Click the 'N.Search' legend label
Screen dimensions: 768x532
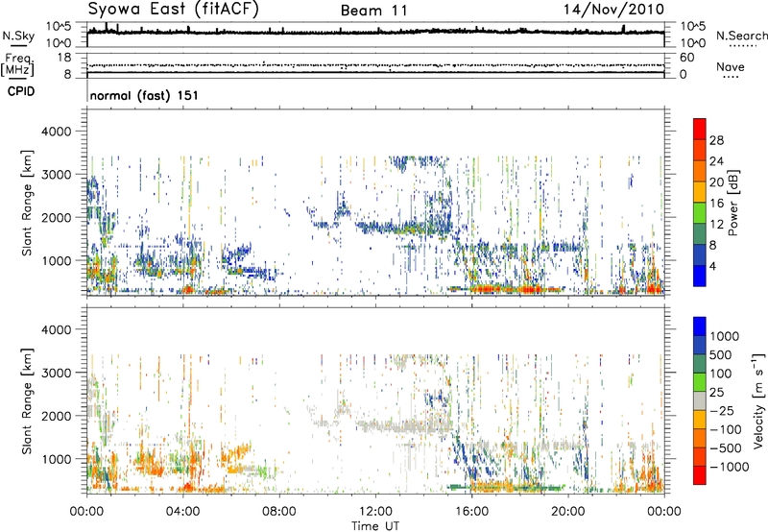point(742,36)
